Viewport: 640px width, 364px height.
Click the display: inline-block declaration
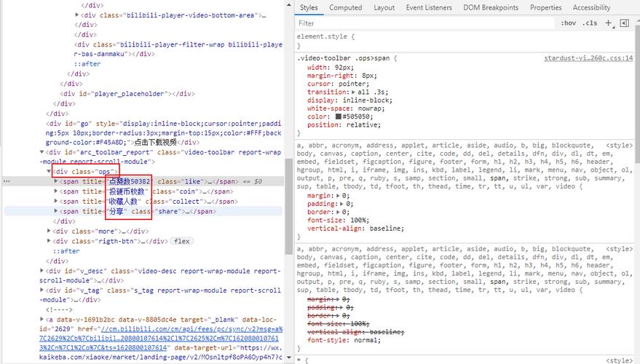[x=349, y=100]
